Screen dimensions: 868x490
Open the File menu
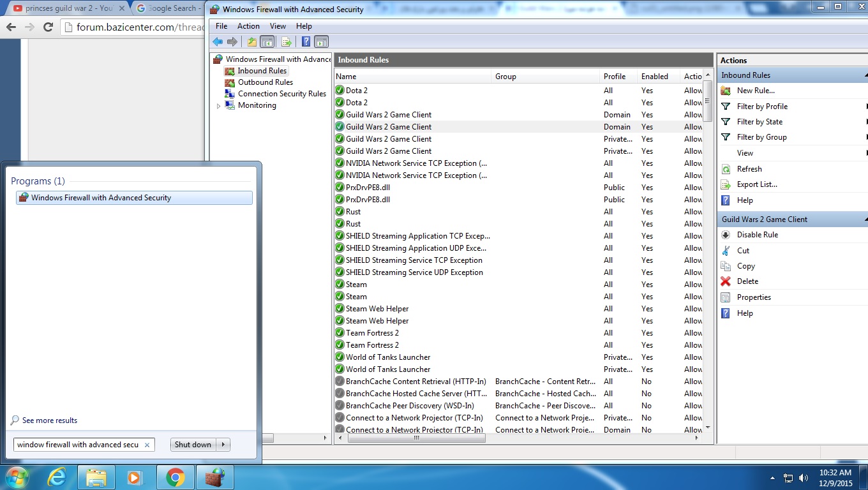click(221, 26)
